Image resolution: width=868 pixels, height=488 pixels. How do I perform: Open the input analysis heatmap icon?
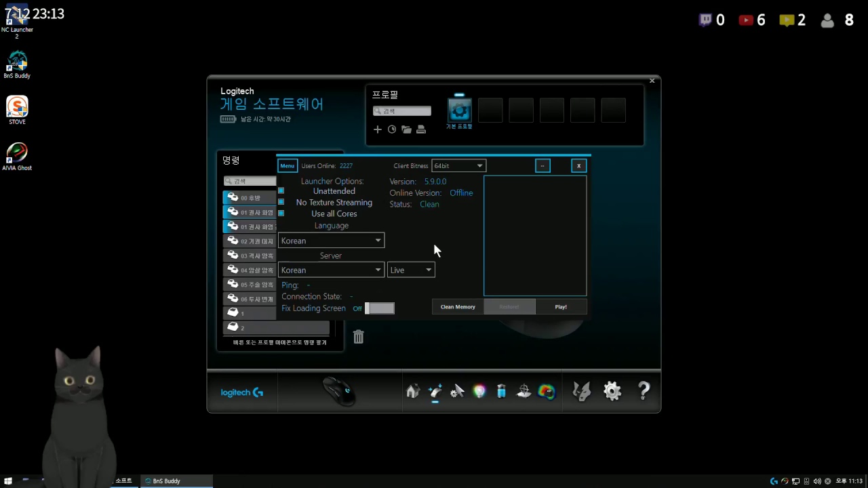(x=547, y=391)
